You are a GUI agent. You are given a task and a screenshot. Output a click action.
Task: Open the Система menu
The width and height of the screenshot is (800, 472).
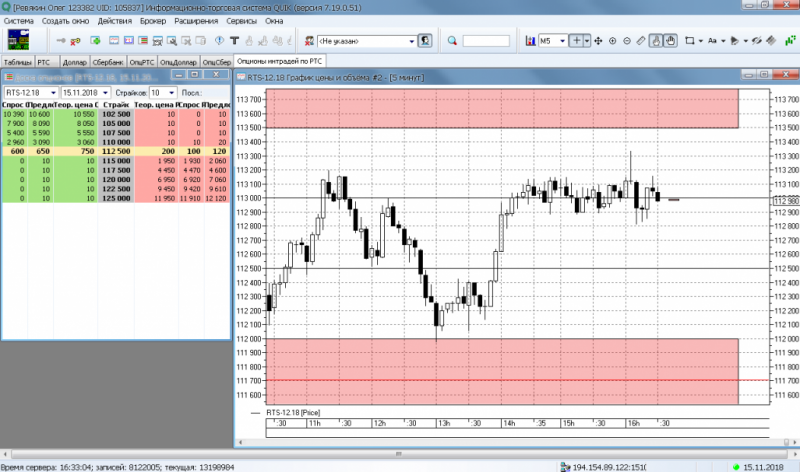tap(18, 21)
